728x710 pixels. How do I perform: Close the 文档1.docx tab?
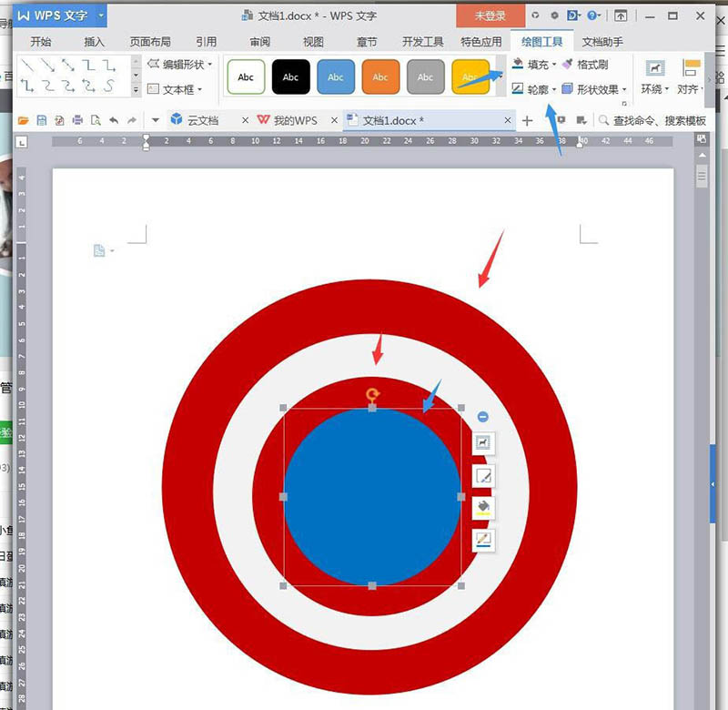508,120
